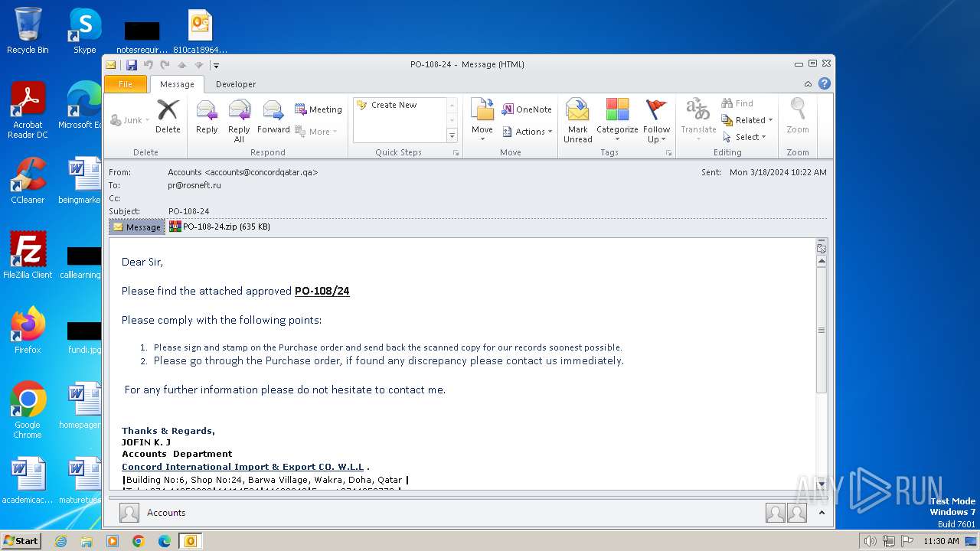980x551 pixels.
Task: Open Recycle Bin on desktop
Action: [x=28, y=31]
